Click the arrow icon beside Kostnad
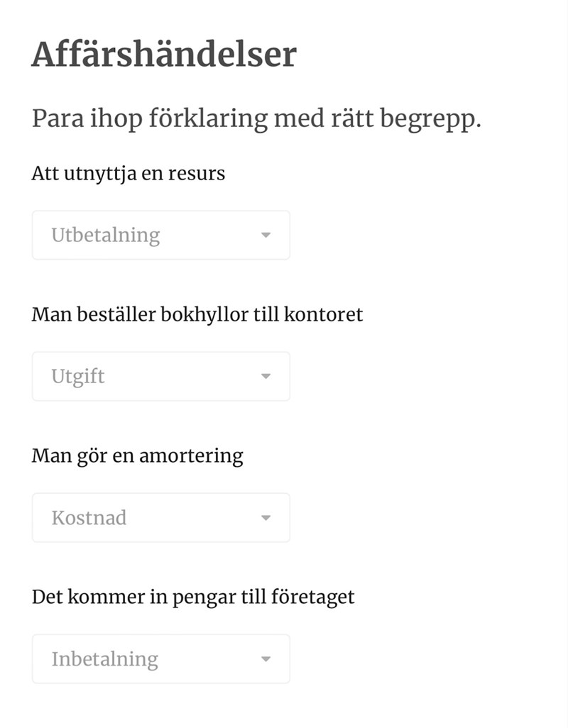The width and height of the screenshot is (568, 728). coord(266,518)
